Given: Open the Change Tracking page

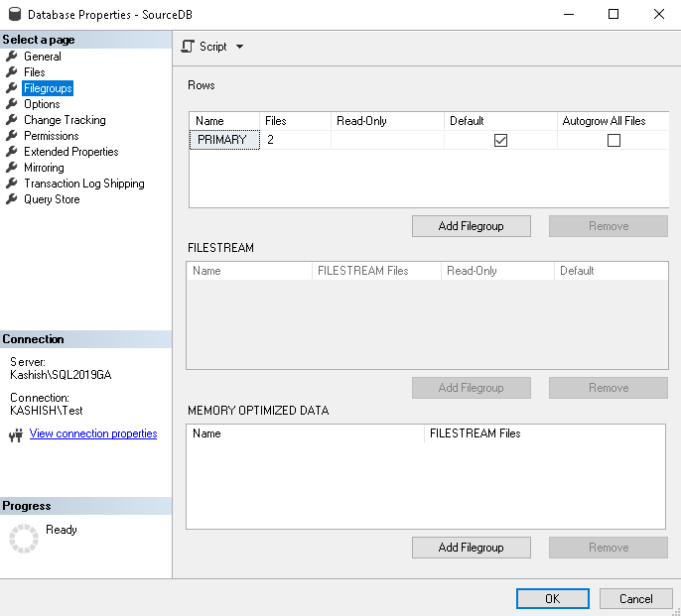Looking at the screenshot, I should pos(65,120).
